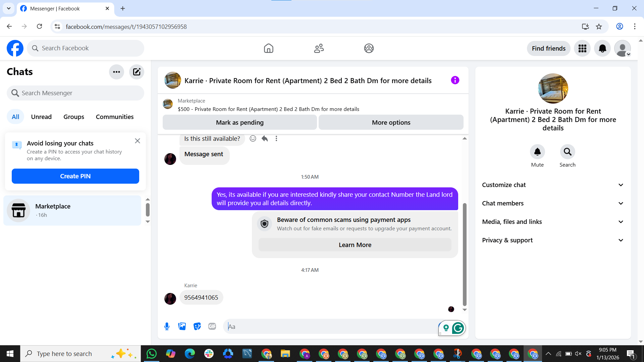Image resolution: width=644 pixels, height=362 pixels.
Task: Click the Create PIN button
Action: pos(75,176)
